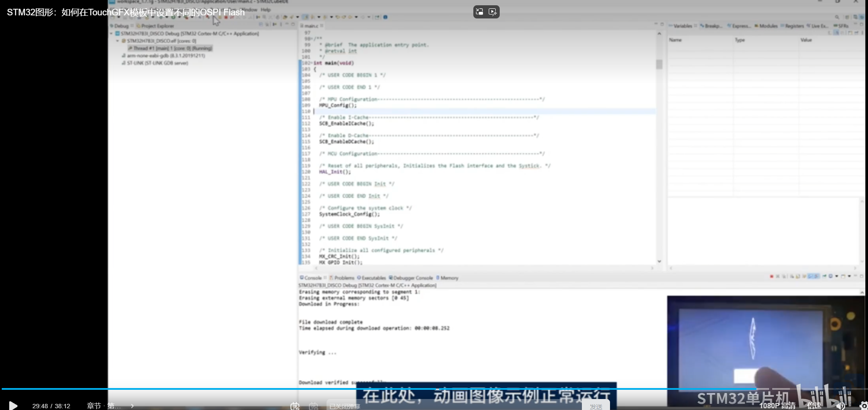
Task: Select the arm-none-eabi-gdb entry
Action: pos(163,56)
